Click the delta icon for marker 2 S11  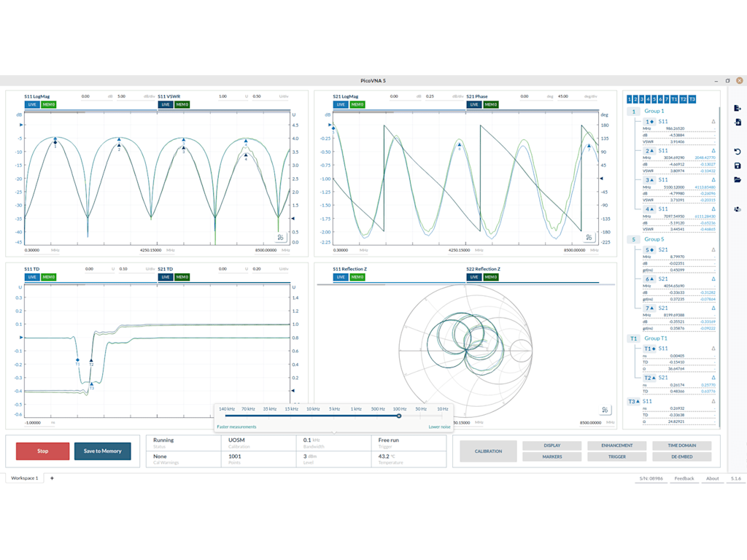[713, 151]
